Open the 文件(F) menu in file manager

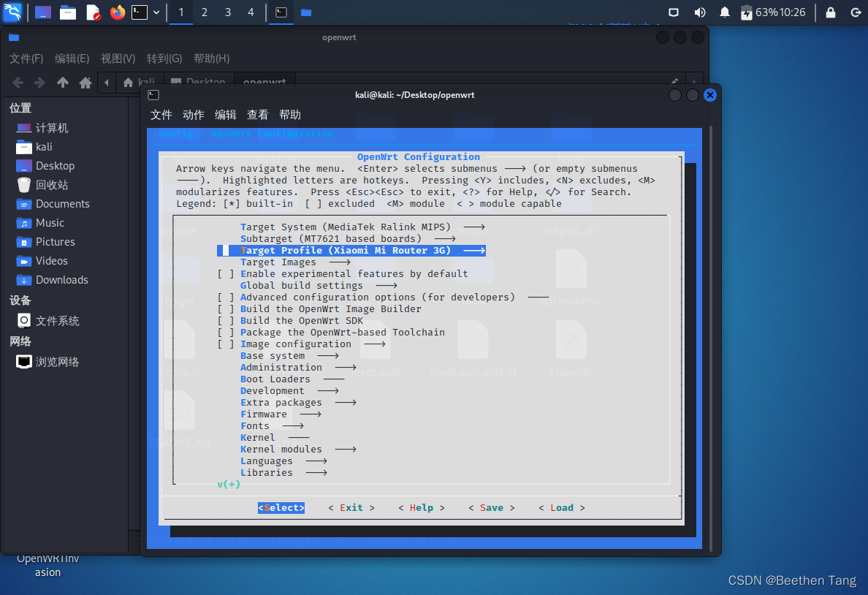tap(26, 58)
